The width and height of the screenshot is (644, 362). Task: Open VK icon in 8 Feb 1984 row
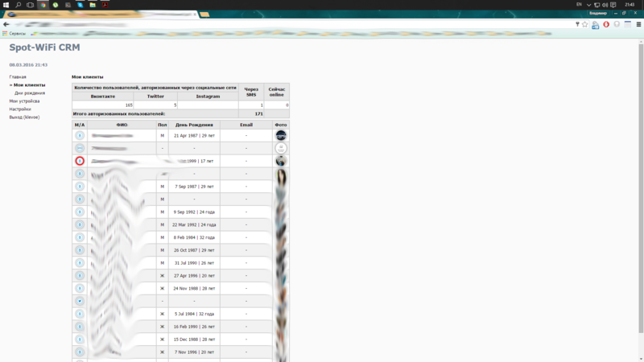[x=80, y=237]
